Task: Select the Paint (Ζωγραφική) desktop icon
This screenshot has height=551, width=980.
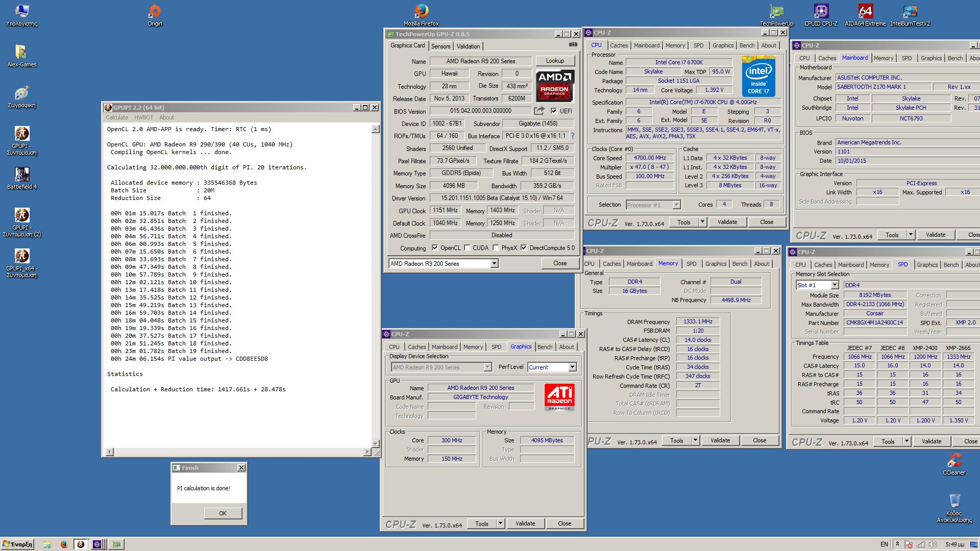Action: (x=21, y=96)
